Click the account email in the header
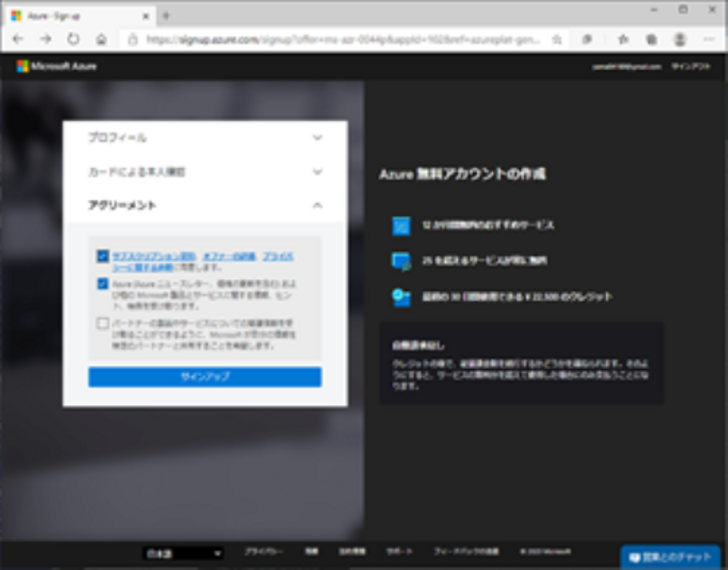The width and height of the screenshot is (728, 570). click(627, 66)
